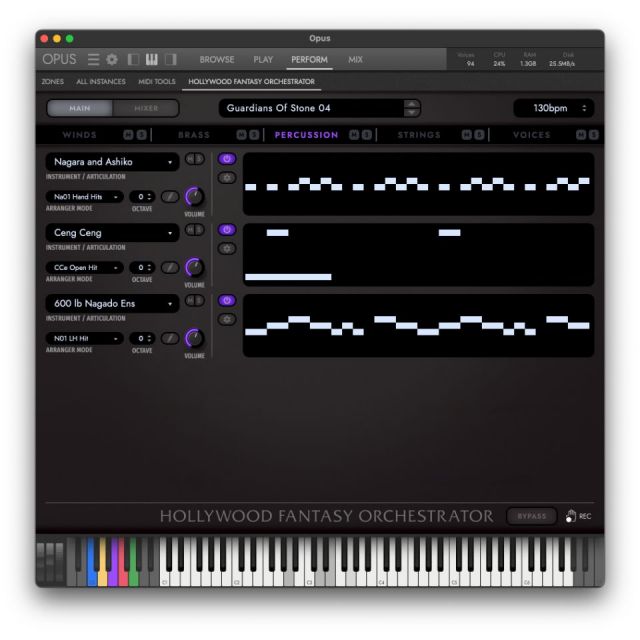Mute the 600 lb Nagado Ens row
Image resolution: width=640 pixels, height=640 pixels.
tap(190, 301)
